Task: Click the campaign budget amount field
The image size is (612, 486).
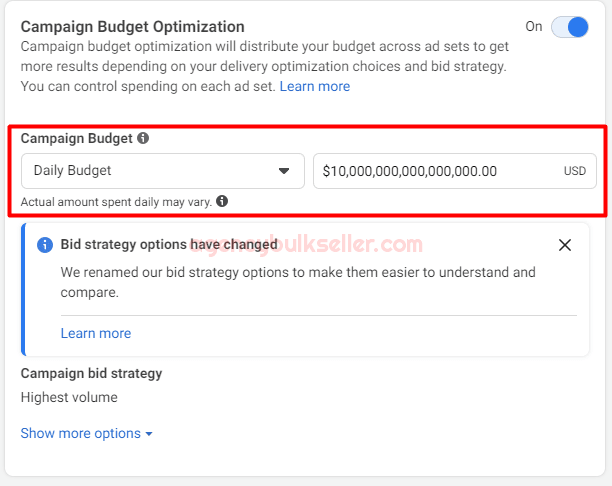Action: pos(435,171)
